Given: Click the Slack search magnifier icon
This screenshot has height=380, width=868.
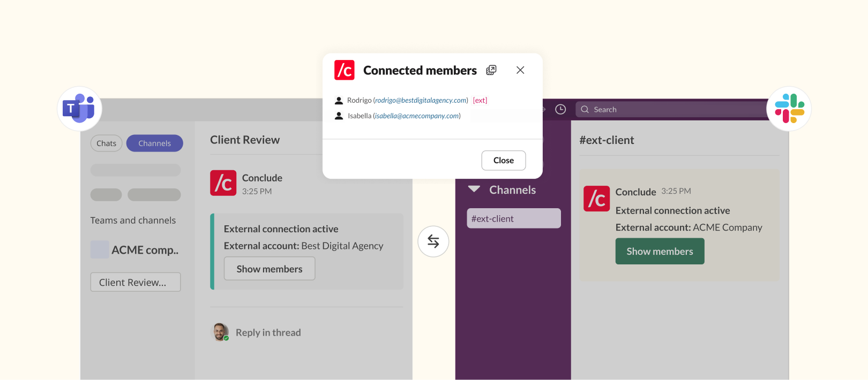Looking at the screenshot, I should point(585,109).
